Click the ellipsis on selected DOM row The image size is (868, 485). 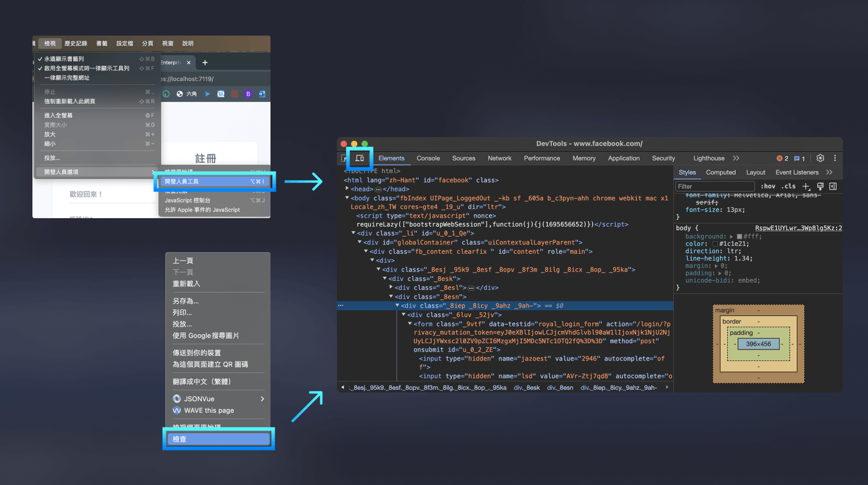pyautogui.click(x=341, y=306)
